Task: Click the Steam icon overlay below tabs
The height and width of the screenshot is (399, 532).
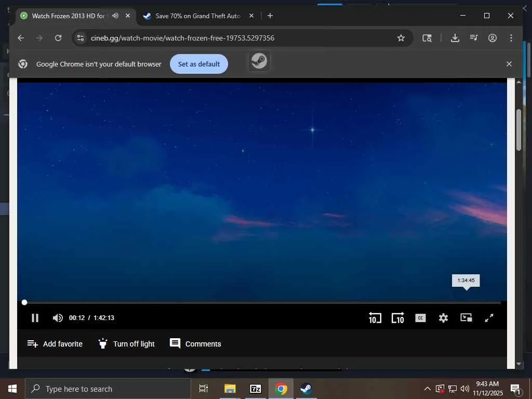Action: pyautogui.click(x=259, y=61)
